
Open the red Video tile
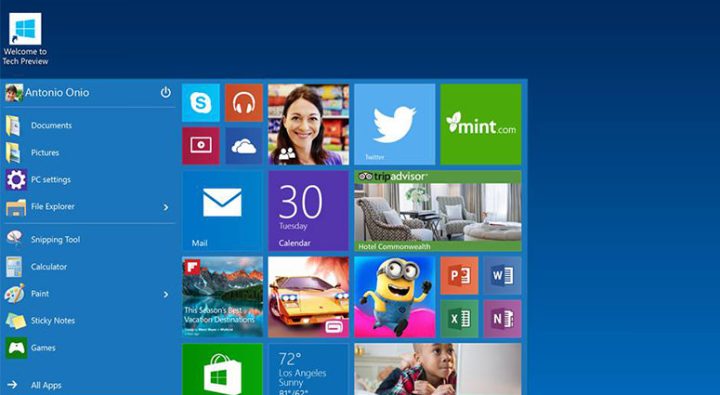tap(201, 146)
